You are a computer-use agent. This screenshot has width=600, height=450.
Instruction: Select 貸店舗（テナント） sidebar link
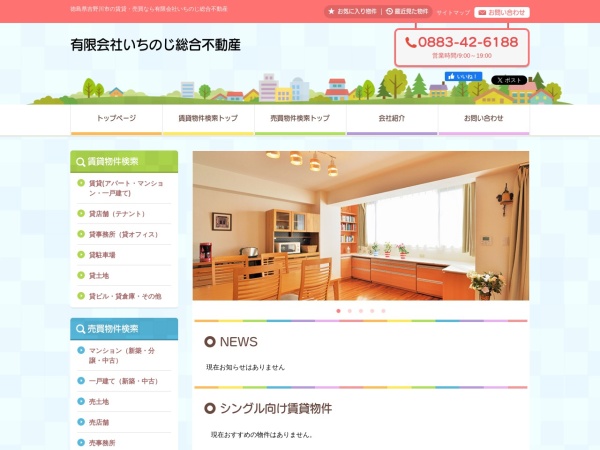(x=117, y=214)
